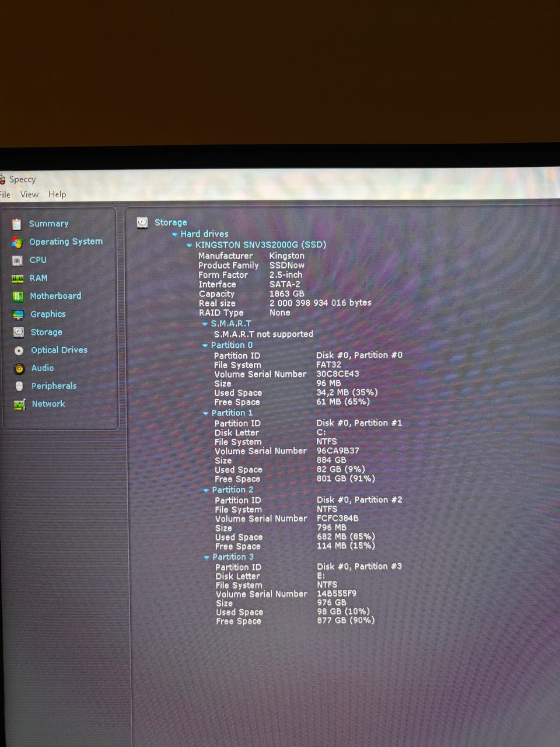Collapse the Partition 1 node
The height and width of the screenshot is (747, 560).
205,413
